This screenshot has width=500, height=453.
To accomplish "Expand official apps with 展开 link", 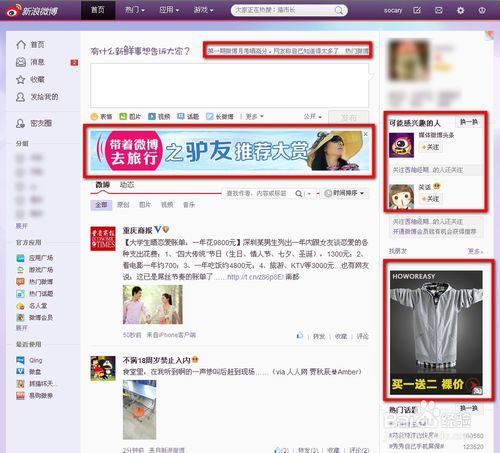I will point(22,328).
